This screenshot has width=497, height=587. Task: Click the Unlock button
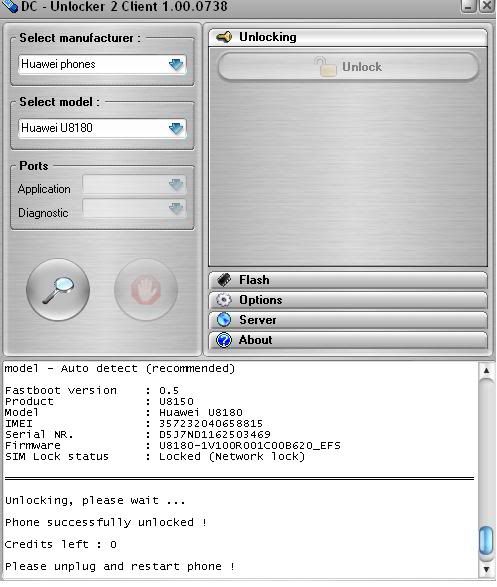348,67
